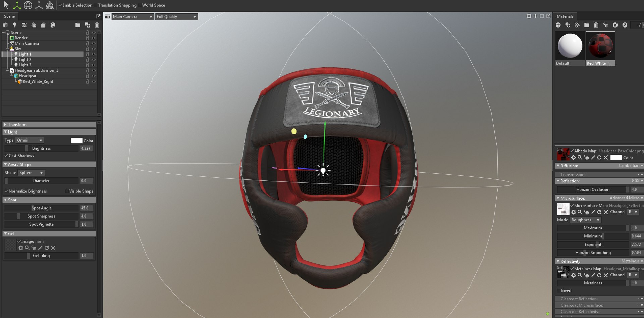Create a new folder group in Scene
This screenshot has height=318, width=644.
78,25
